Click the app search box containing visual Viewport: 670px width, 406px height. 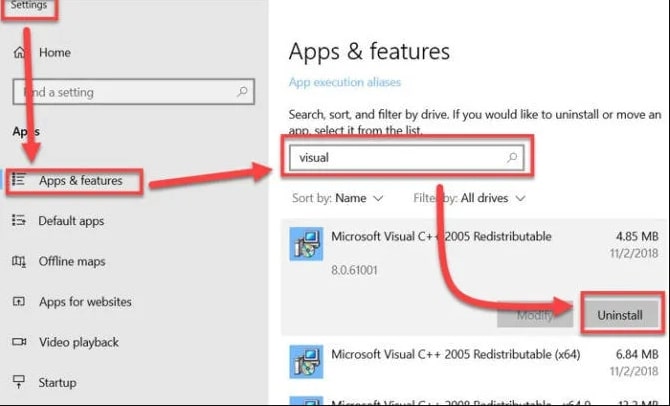[x=407, y=158]
